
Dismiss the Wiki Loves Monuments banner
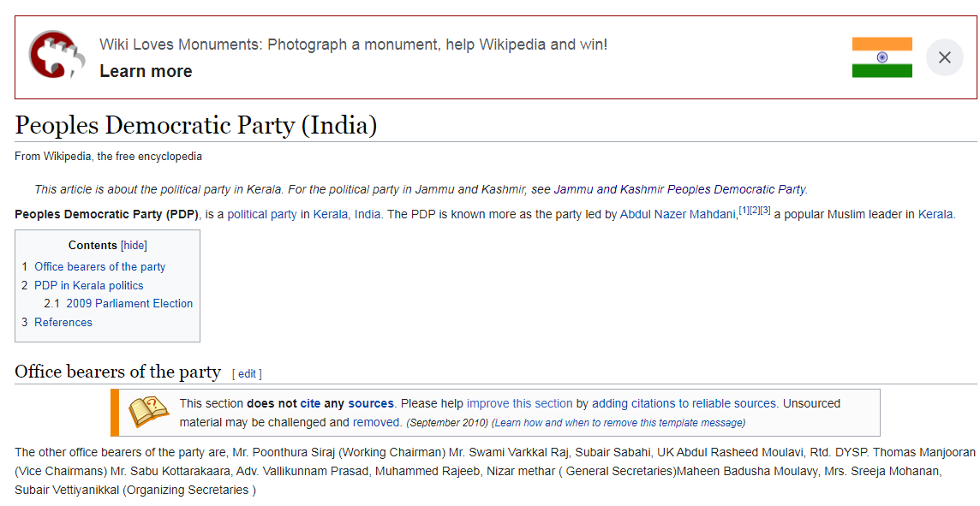click(944, 57)
